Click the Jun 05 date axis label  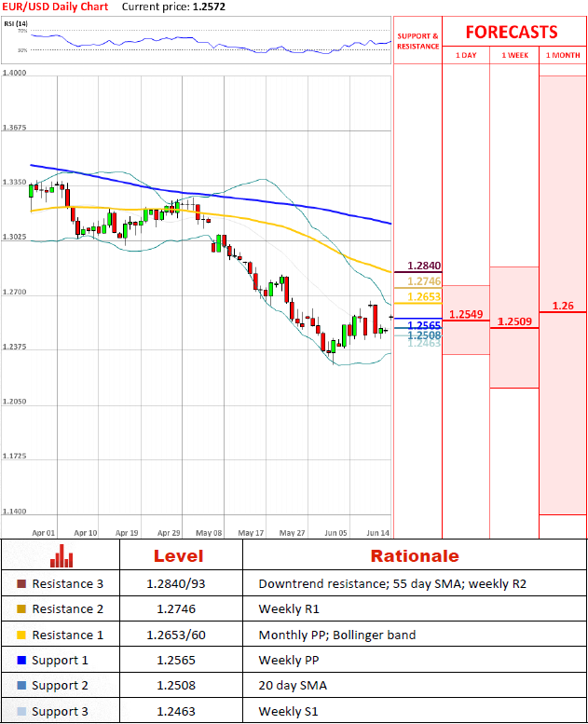coord(335,533)
